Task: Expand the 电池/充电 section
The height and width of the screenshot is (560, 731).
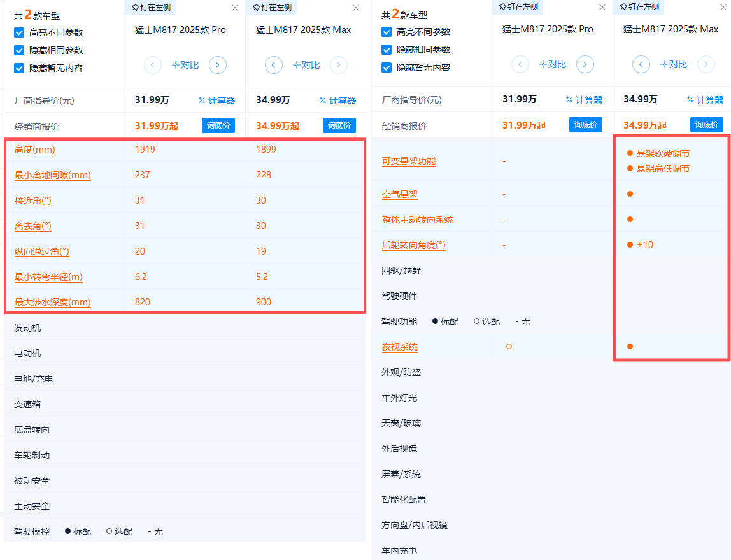Action: pyautogui.click(x=34, y=379)
